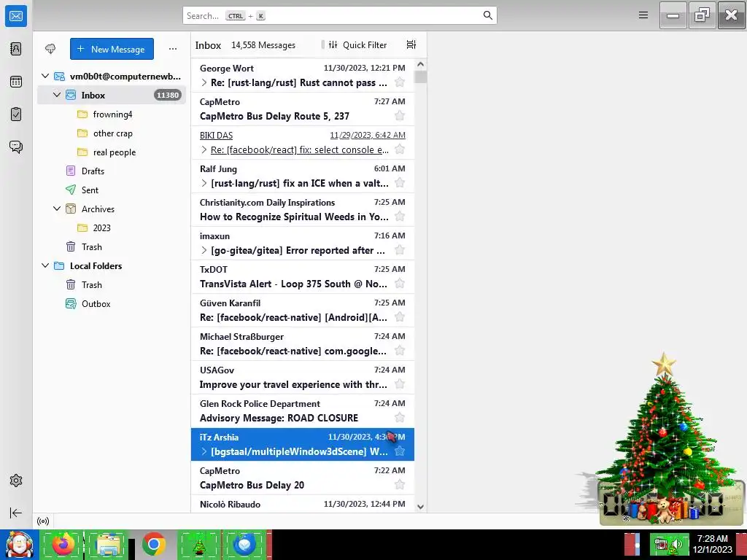Star the George Wort message
747x560 pixels.
(x=400, y=82)
